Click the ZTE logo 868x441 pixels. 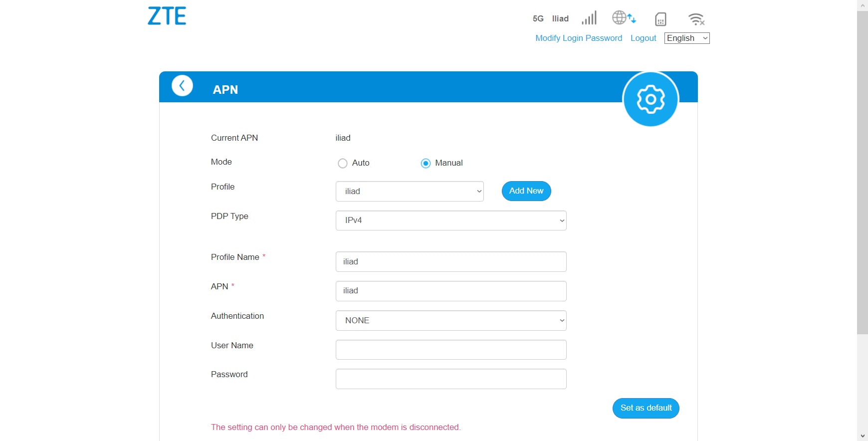pos(167,16)
